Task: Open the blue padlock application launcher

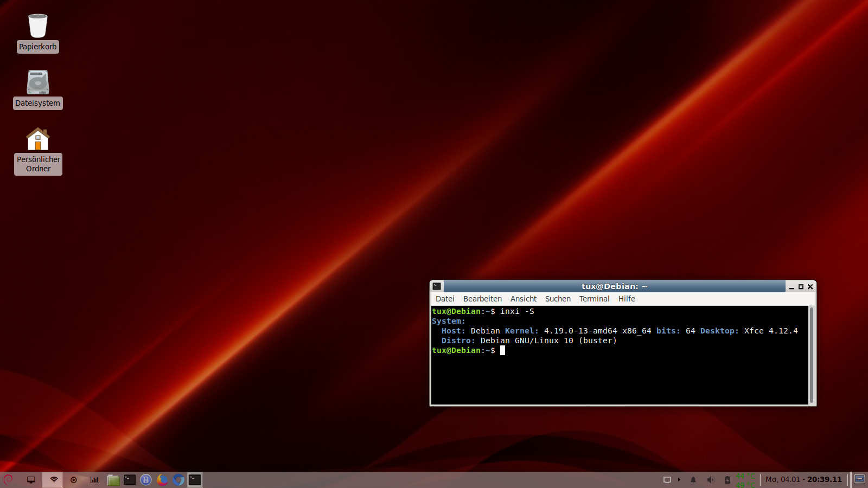Action: [x=146, y=480]
